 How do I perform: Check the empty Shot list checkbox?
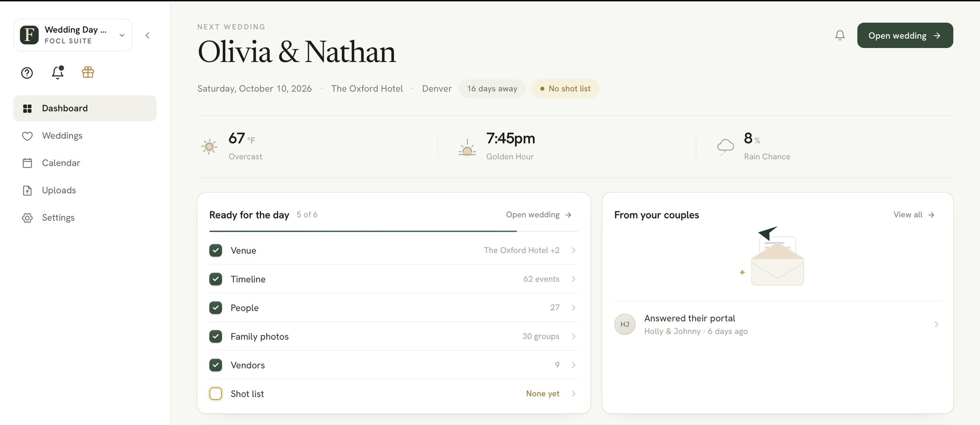click(x=216, y=394)
